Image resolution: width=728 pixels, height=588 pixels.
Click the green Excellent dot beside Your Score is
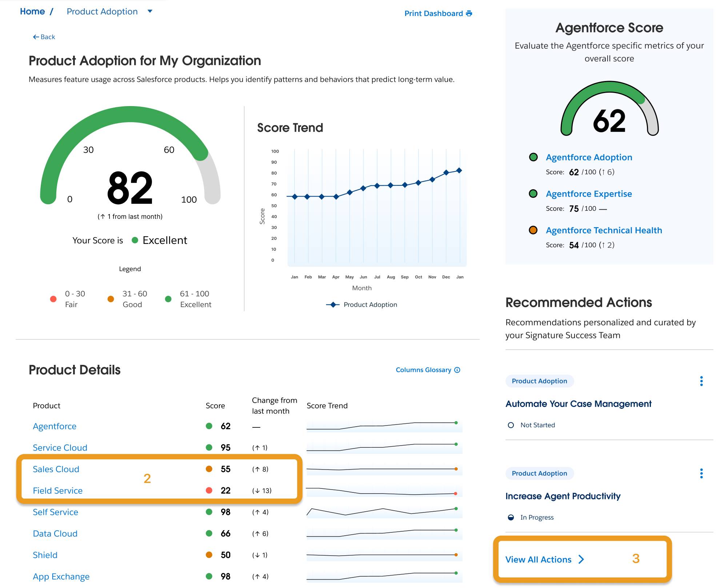(135, 240)
